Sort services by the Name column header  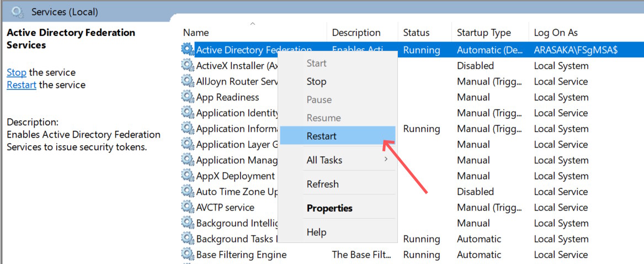click(x=196, y=33)
